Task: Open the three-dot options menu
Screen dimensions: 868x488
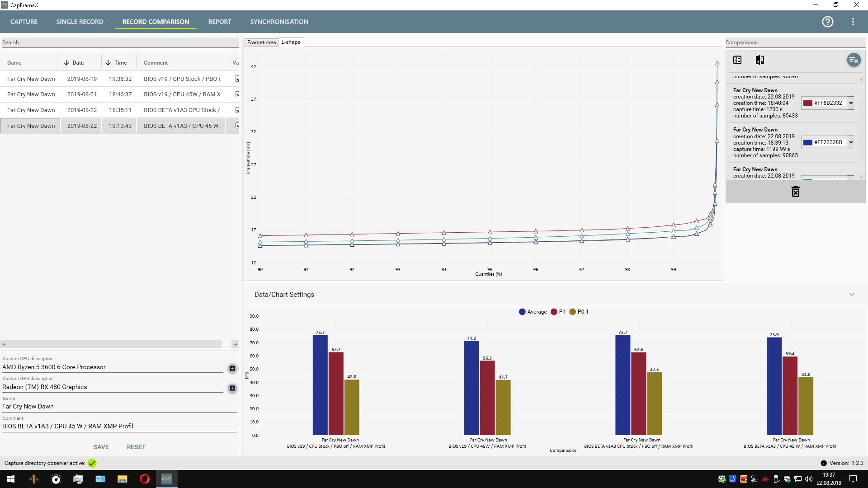Action: [x=853, y=22]
